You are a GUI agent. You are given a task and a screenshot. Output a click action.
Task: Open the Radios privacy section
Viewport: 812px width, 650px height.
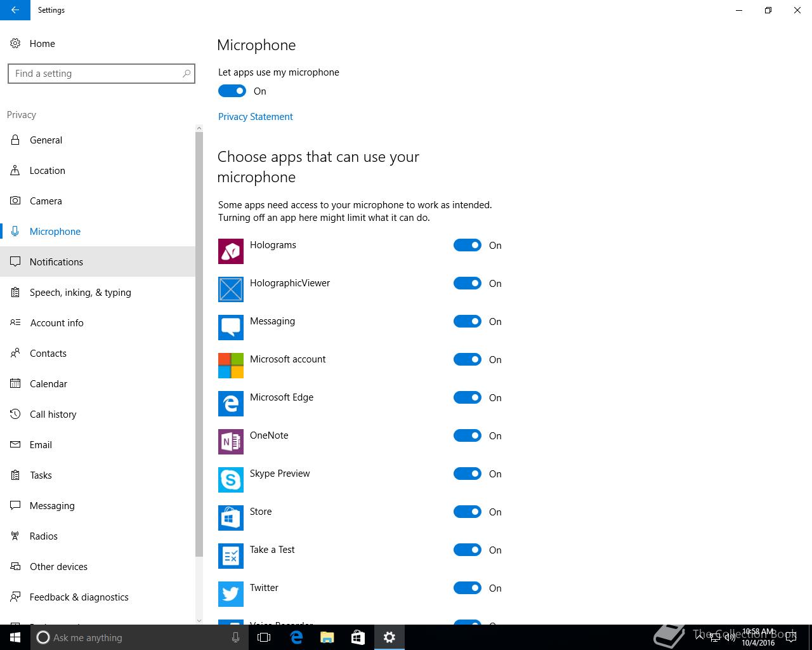[98, 536]
